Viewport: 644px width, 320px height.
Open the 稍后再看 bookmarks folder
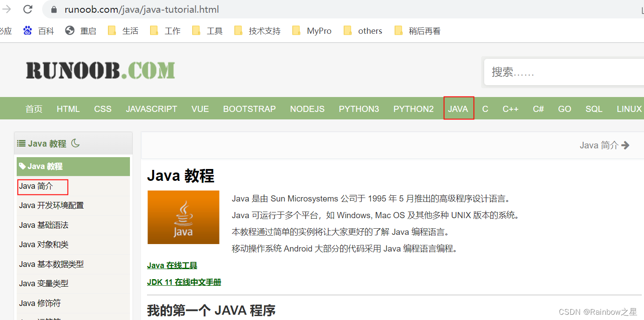[x=417, y=31]
